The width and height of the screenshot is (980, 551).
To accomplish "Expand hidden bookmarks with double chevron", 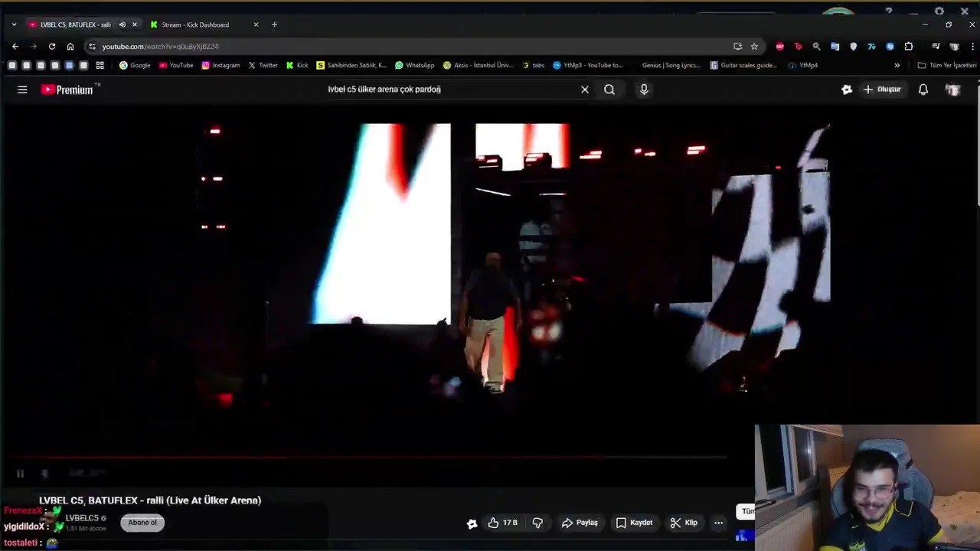I will pos(897,65).
